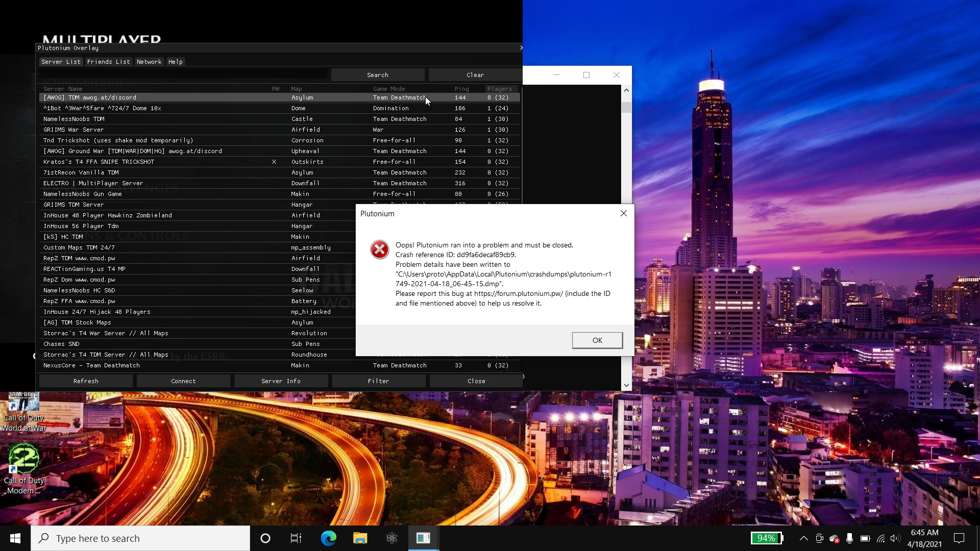This screenshot has height=551, width=980.
Task: Click OK in the Plutonium error dialog
Action: 597,340
